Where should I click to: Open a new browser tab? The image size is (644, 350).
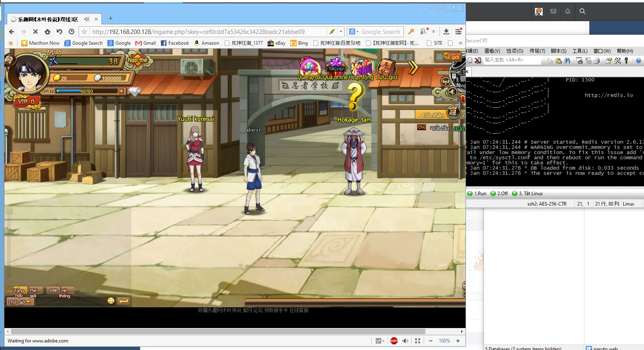click(x=111, y=18)
